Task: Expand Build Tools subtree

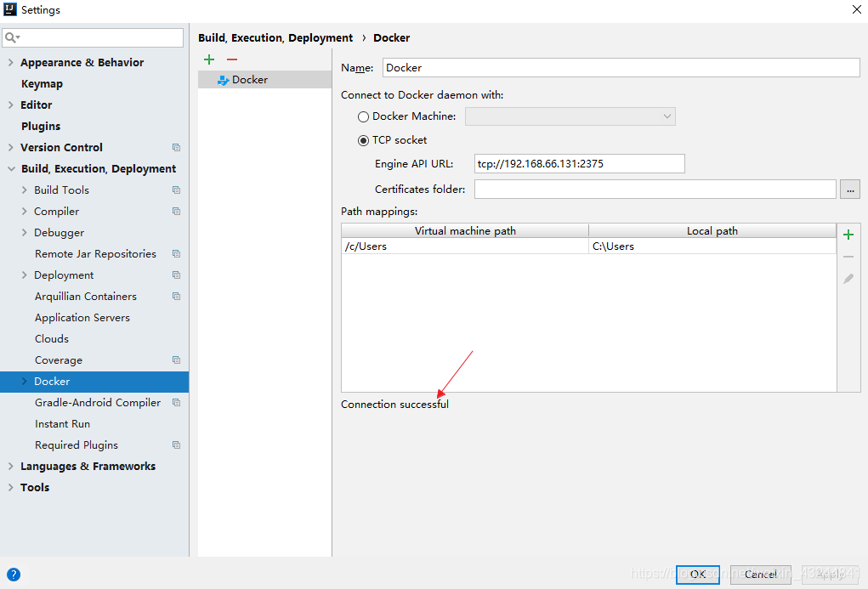Action: (x=24, y=190)
